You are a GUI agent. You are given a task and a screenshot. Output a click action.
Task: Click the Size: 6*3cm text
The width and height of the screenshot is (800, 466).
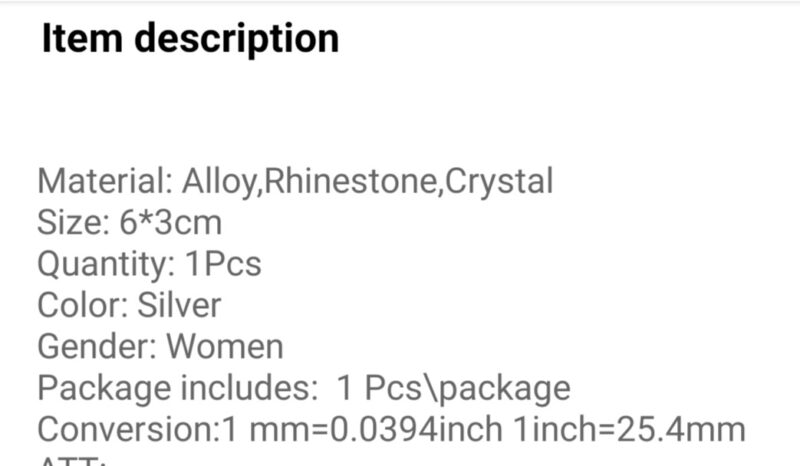pyautogui.click(x=130, y=223)
